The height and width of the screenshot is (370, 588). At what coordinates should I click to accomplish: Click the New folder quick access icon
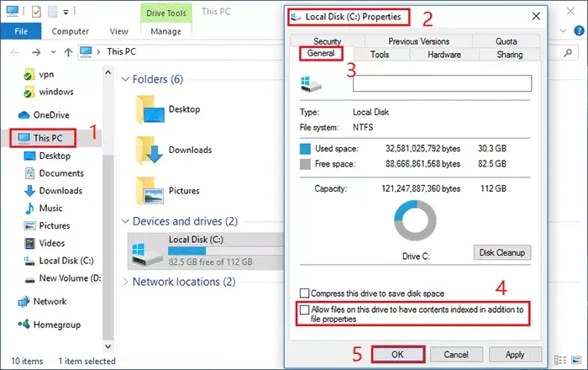tap(52, 12)
